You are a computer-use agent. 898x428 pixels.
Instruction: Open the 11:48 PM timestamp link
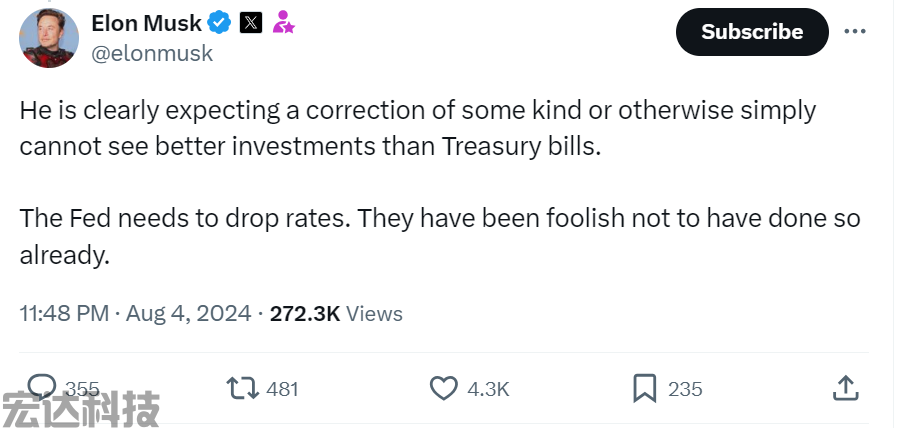[x=64, y=313]
